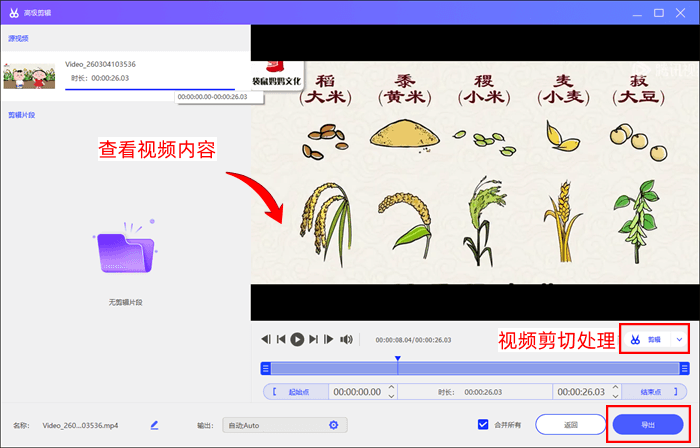Close the 高级剪辑 window

[680, 13]
